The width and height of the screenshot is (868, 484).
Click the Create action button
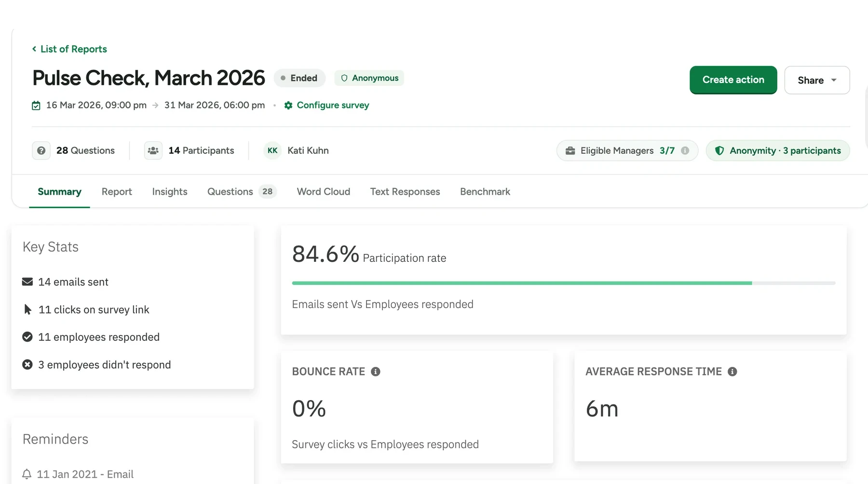733,80
